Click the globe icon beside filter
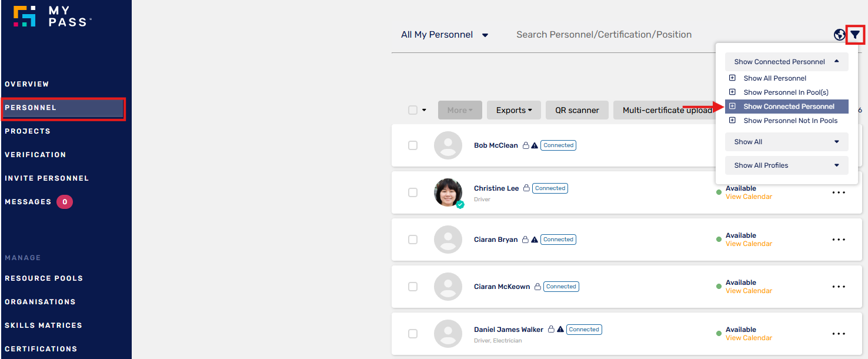 [x=840, y=35]
